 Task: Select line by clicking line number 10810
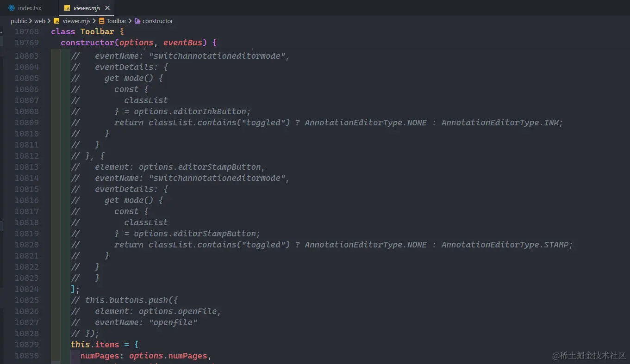pos(26,133)
